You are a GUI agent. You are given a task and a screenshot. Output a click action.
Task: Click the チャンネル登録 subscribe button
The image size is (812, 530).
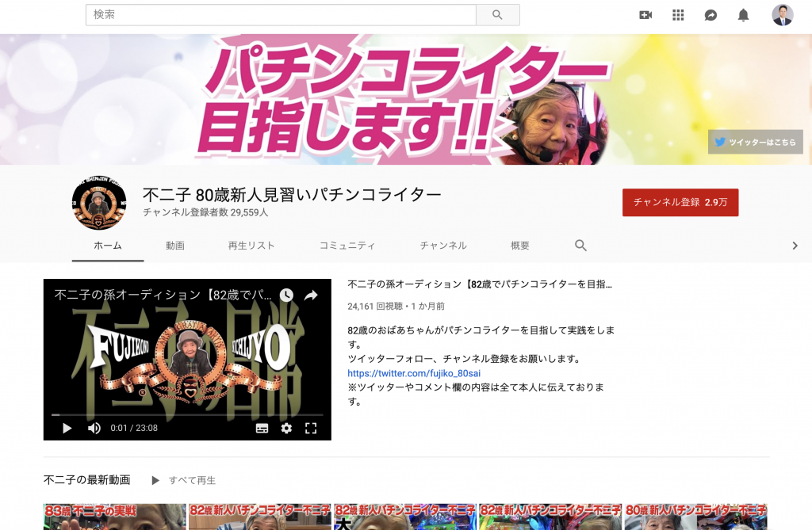click(x=680, y=202)
